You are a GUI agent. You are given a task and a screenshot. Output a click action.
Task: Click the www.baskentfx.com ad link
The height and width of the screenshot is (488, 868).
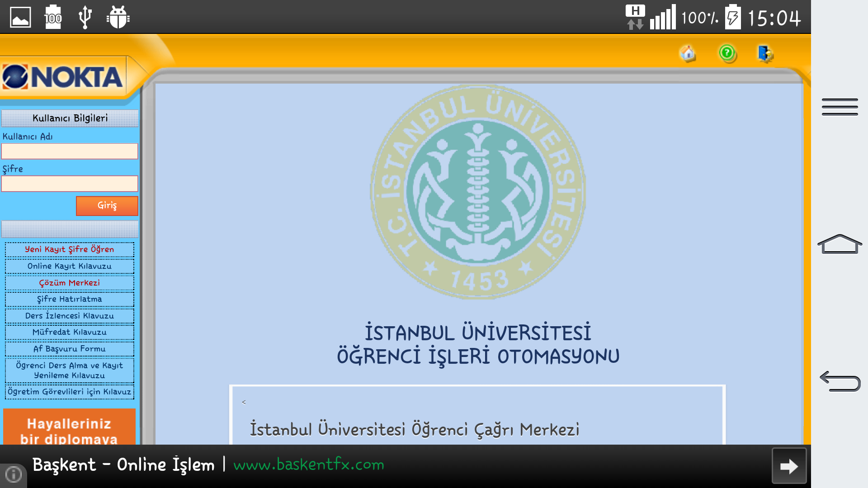coord(309,465)
